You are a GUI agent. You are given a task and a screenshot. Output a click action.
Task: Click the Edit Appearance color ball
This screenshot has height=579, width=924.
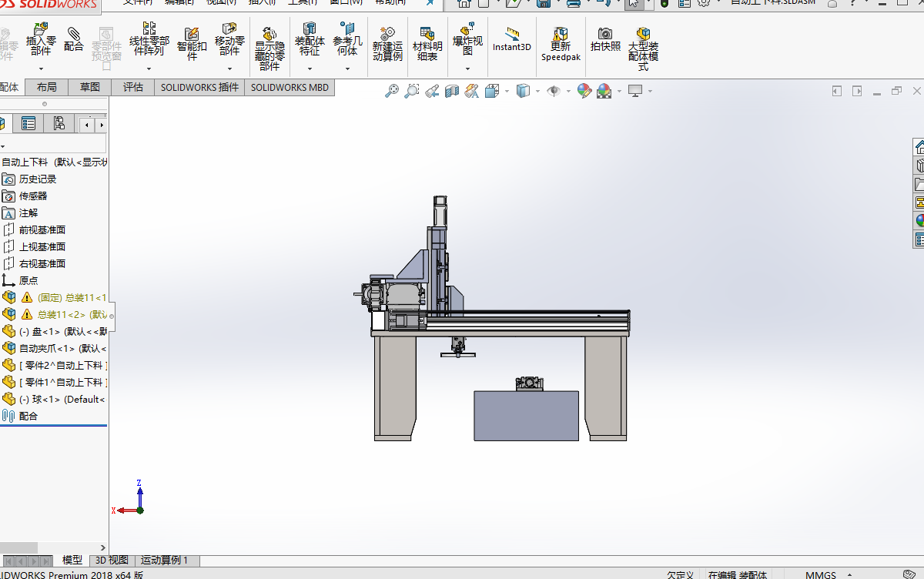pyautogui.click(x=584, y=91)
